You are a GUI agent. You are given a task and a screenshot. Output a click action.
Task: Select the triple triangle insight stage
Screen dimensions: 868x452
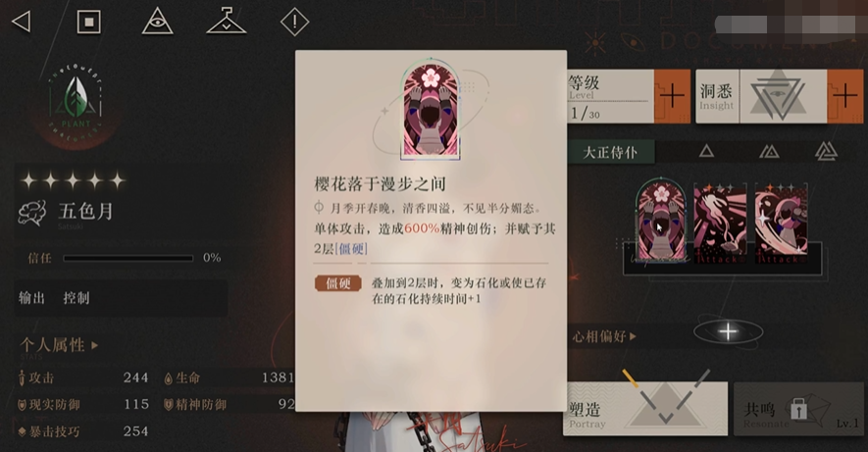click(x=826, y=150)
